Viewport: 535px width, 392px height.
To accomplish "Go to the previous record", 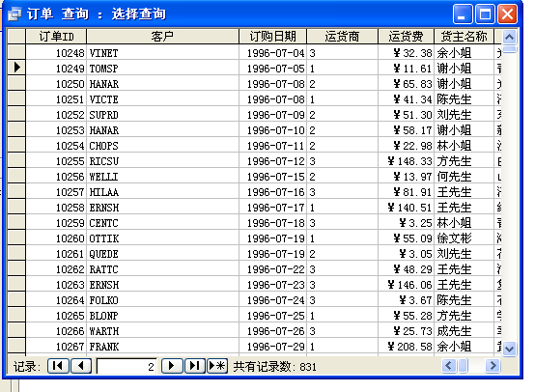I will click(81, 366).
